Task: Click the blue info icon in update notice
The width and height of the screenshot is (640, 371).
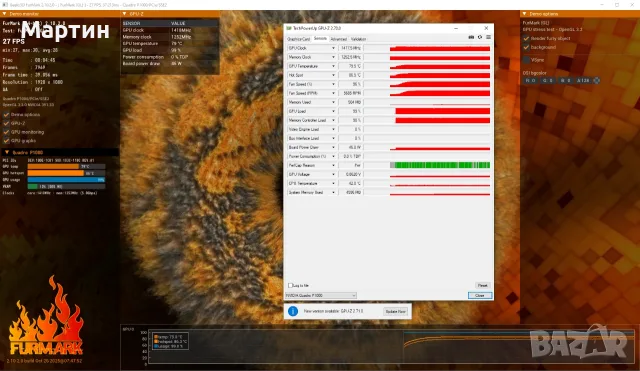Action: point(293,311)
